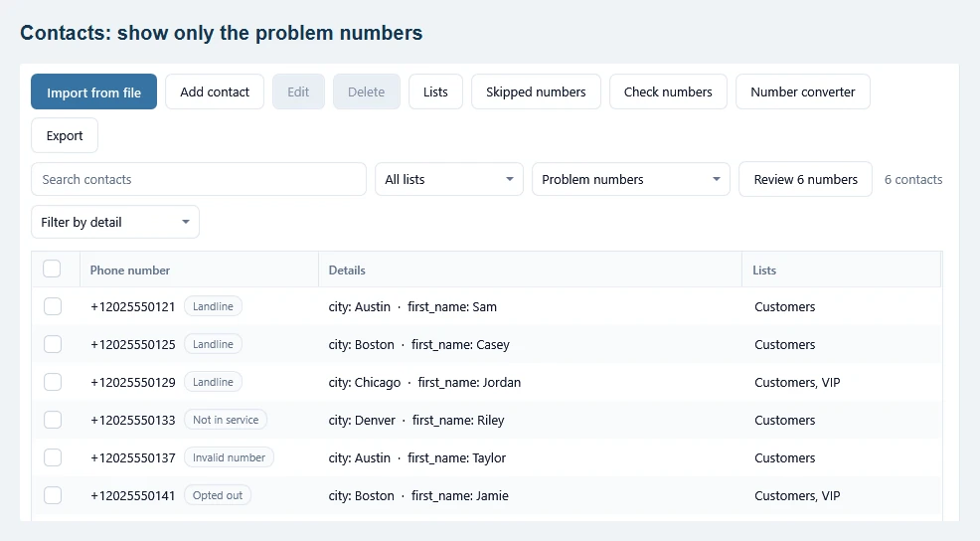Open the Lists manager
The width and height of the screenshot is (980, 541).
pos(435,91)
